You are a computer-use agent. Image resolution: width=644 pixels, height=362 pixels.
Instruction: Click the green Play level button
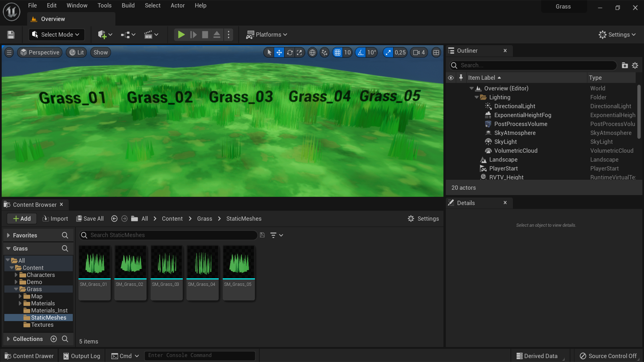pyautogui.click(x=181, y=35)
